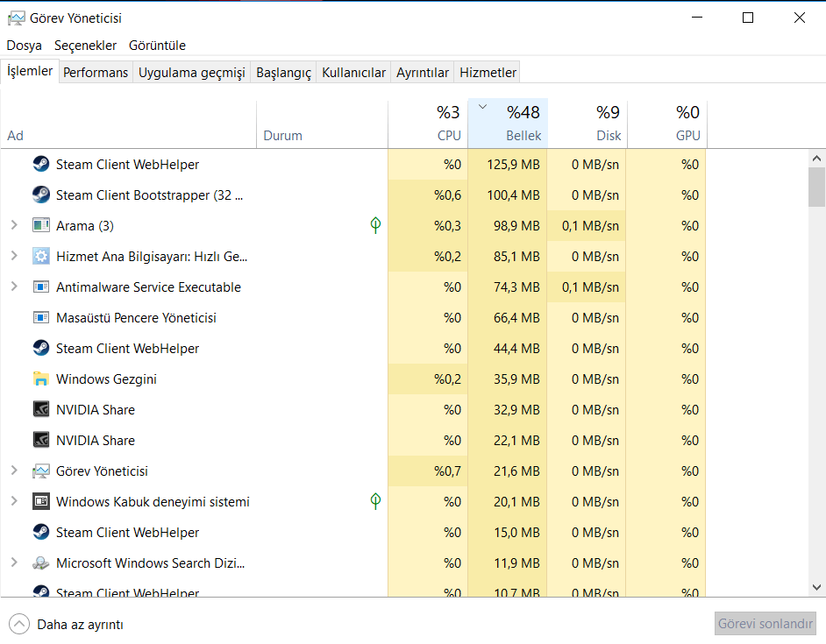Click the green leaf icon beside Arama
The height and width of the screenshot is (644, 826).
(375, 225)
